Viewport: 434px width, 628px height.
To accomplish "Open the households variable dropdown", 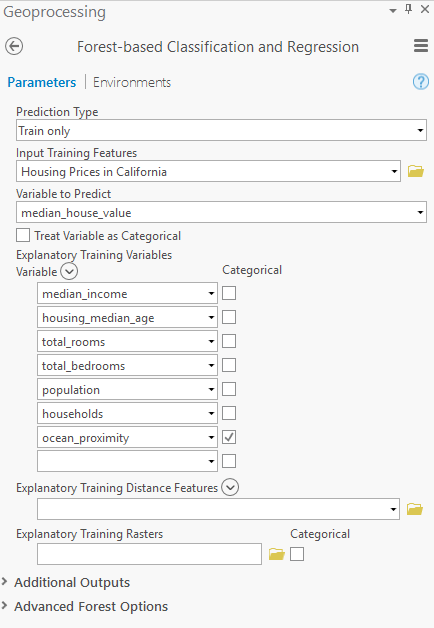I will click(127, 413).
